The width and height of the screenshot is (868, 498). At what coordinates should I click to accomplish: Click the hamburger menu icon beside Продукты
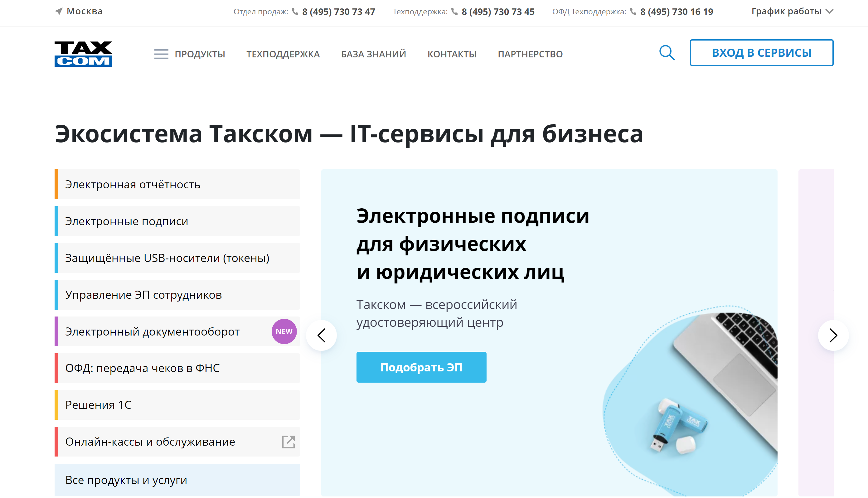click(161, 54)
